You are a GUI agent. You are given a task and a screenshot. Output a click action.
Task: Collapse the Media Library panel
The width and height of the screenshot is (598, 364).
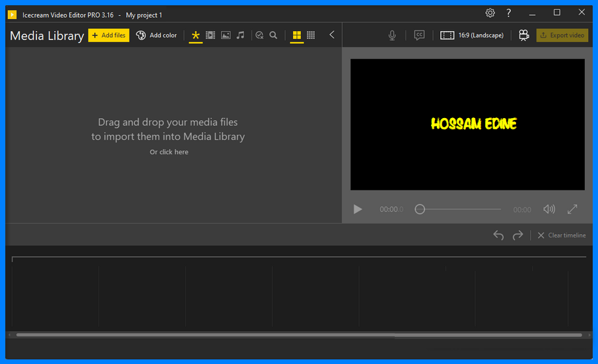tap(332, 35)
